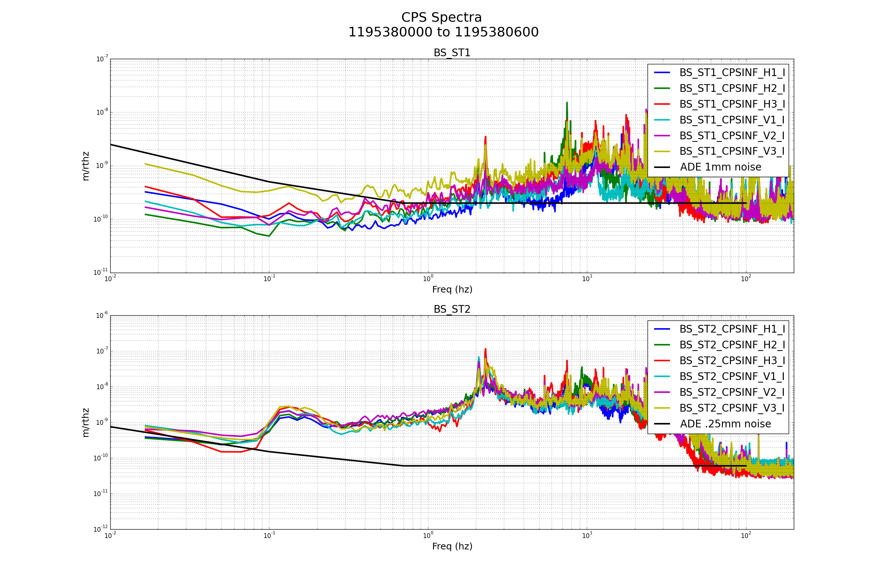This screenshot has width=882, height=588.
Task: Select the BS_ST2_CPSINF_H3_I legend entry
Action: tap(732, 361)
